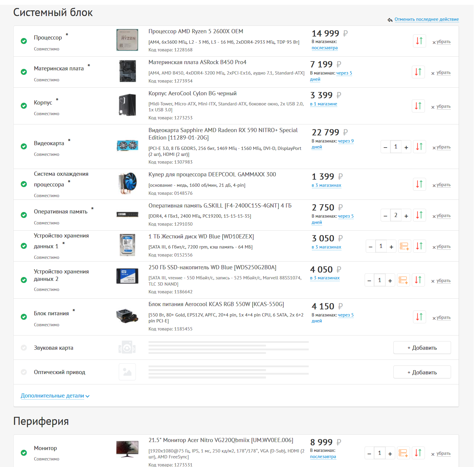The height and width of the screenshot is (467, 476).
Task: Increase Оперативная память quantity with plus
Action: point(406,216)
